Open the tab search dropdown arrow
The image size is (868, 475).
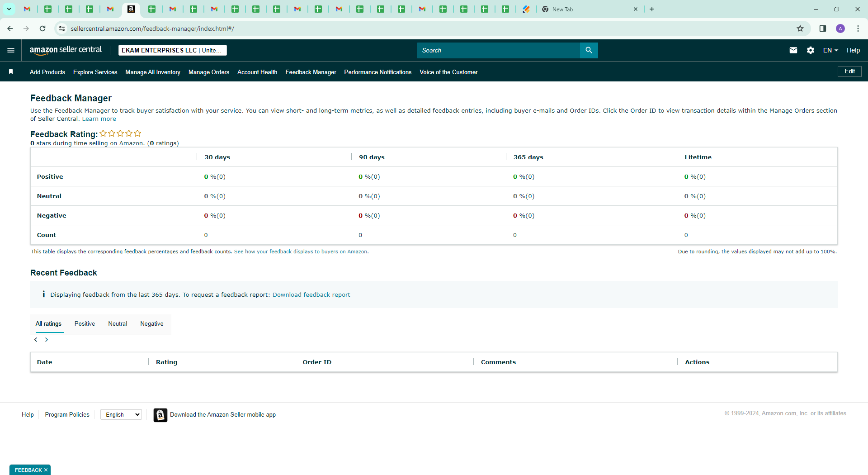pyautogui.click(x=9, y=9)
